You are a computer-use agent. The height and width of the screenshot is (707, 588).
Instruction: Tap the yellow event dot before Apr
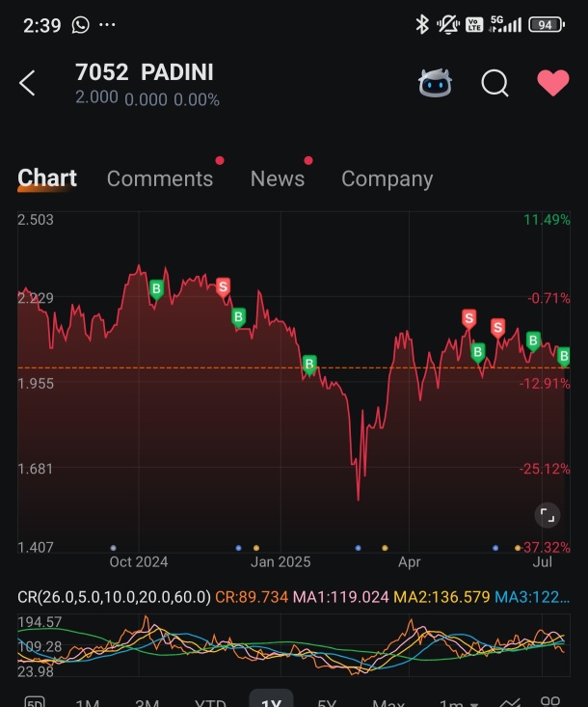[x=385, y=548]
